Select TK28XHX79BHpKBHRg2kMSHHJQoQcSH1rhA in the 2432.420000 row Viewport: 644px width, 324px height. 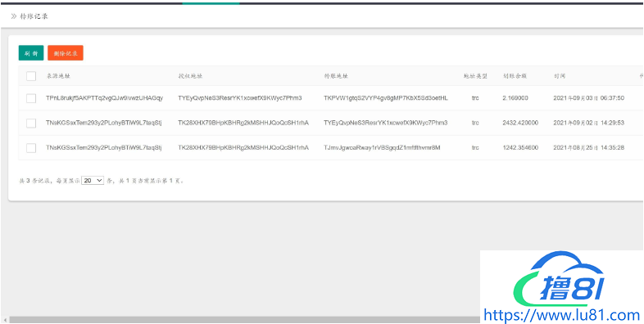coord(243,123)
